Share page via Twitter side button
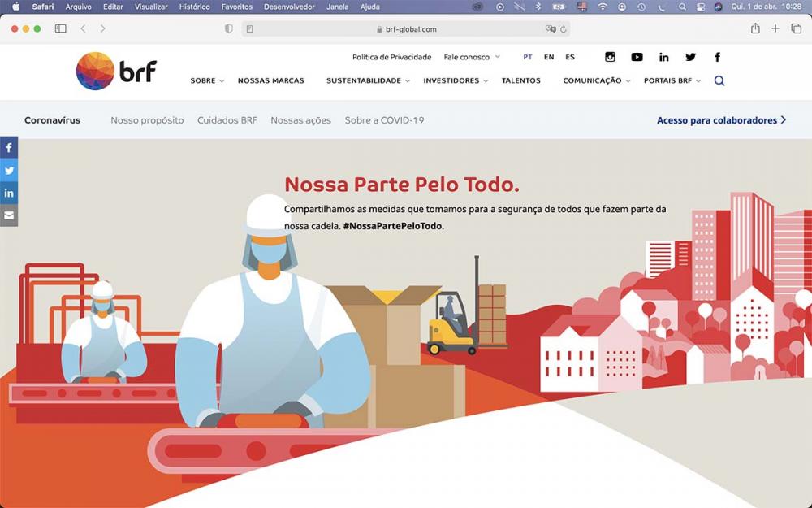Screen dimensions: 812x508 [9, 170]
